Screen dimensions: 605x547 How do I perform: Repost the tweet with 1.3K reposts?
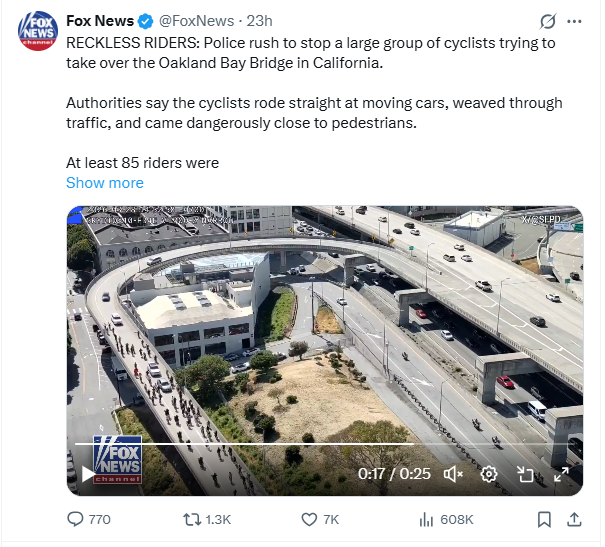tap(207, 519)
